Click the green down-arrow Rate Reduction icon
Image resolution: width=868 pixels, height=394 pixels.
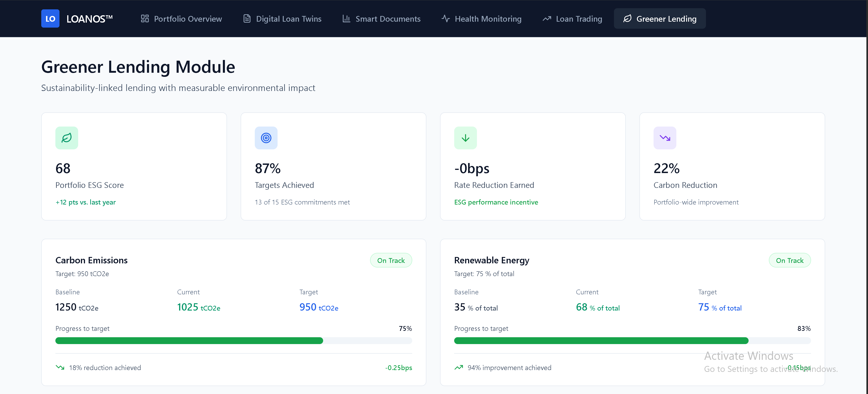point(465,138)
